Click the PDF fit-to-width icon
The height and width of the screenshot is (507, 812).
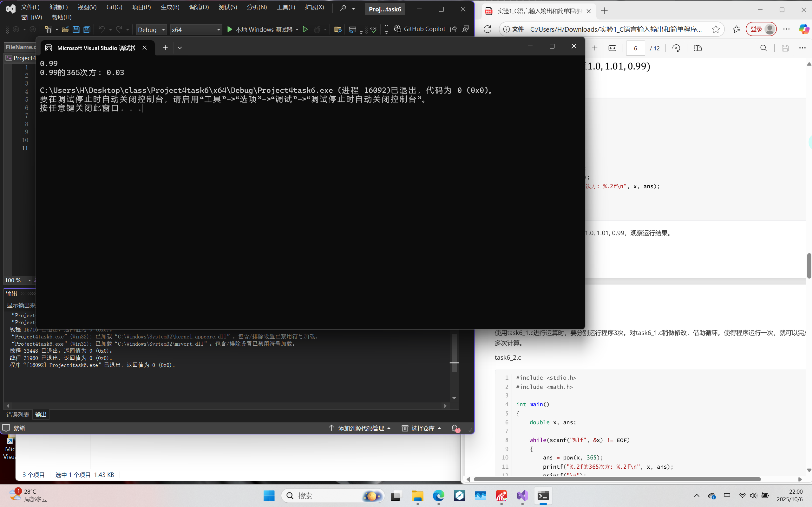pos(612,48)
